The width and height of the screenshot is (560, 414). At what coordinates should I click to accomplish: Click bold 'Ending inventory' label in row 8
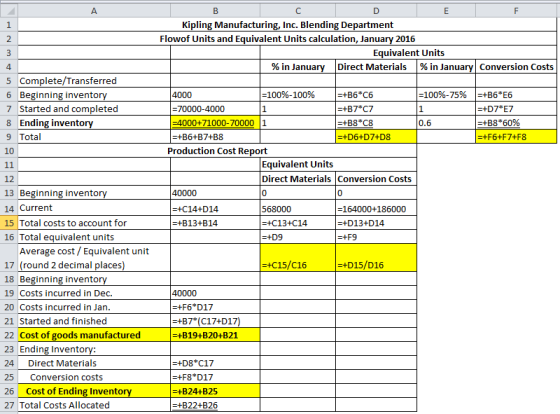pyautogui.click(x=94, y=123)
